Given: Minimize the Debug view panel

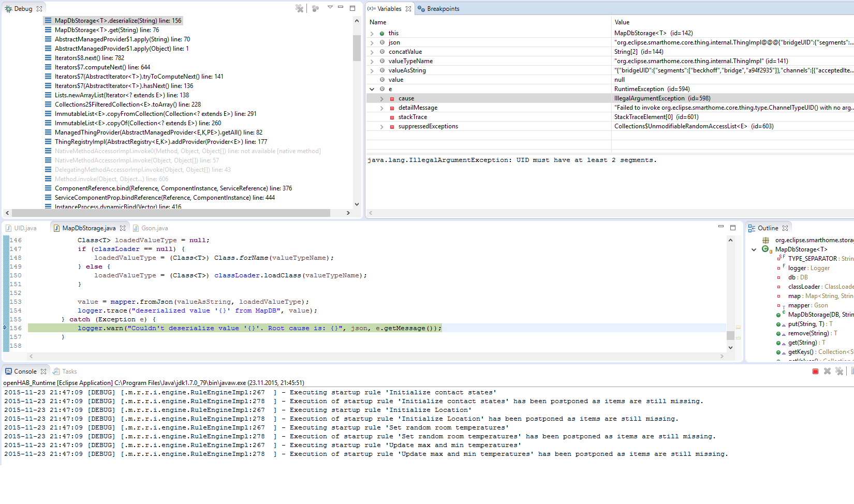Looking at the screenshot, I should tap(341, 7).
